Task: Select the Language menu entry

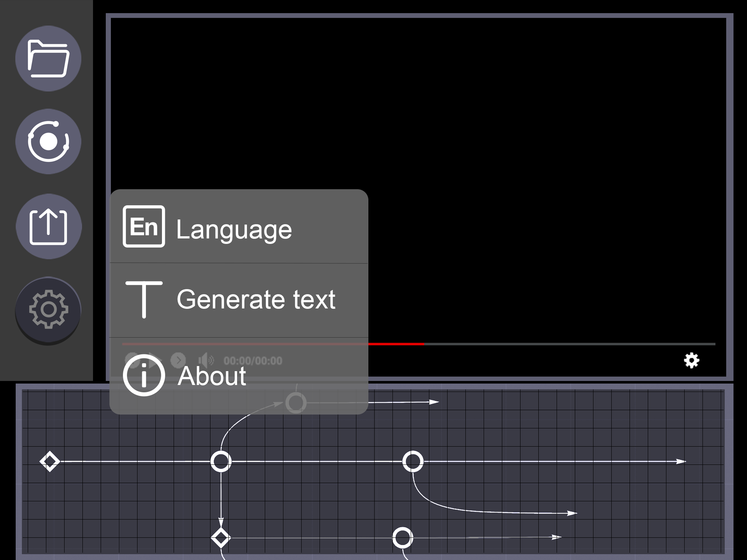Action: [234, 229]
